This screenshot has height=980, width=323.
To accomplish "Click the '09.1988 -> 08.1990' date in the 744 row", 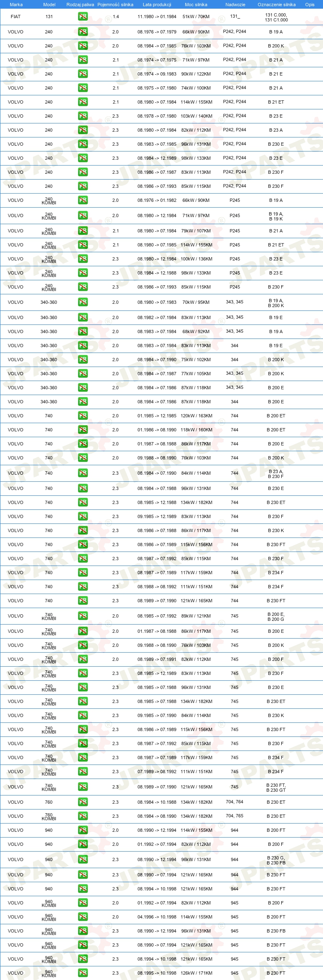I will (x=157, y=458).
